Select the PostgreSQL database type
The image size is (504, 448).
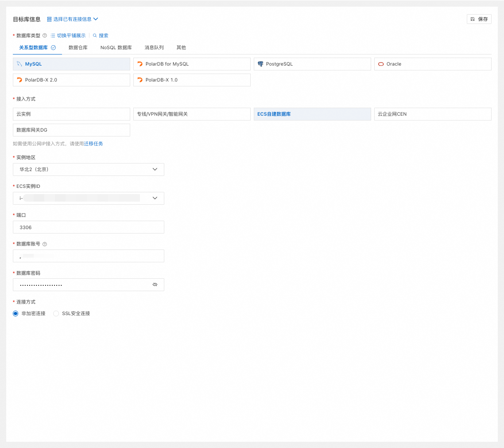pos(312,64)
